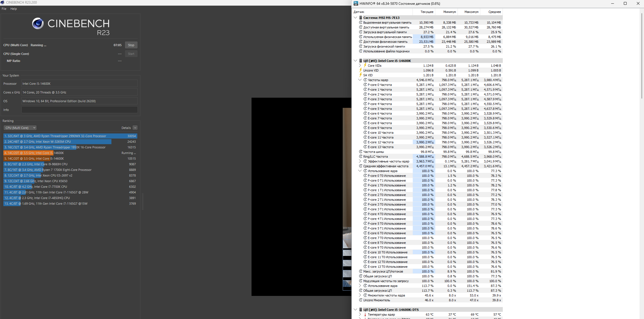Maximize the HWiNFO sensor window
Viewport: 644px width, 319px height.
click(x=625, y=4)
